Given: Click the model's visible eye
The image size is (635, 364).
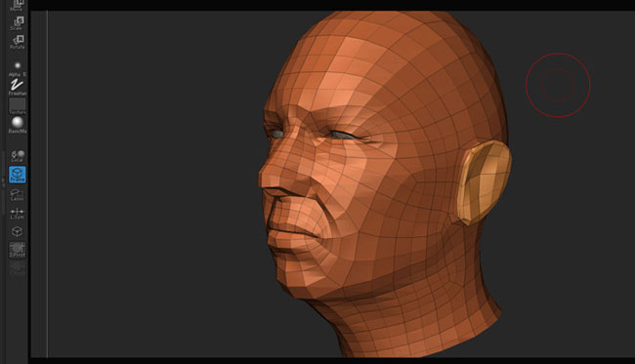Looking at the screenshot, I should click(344, 136).
